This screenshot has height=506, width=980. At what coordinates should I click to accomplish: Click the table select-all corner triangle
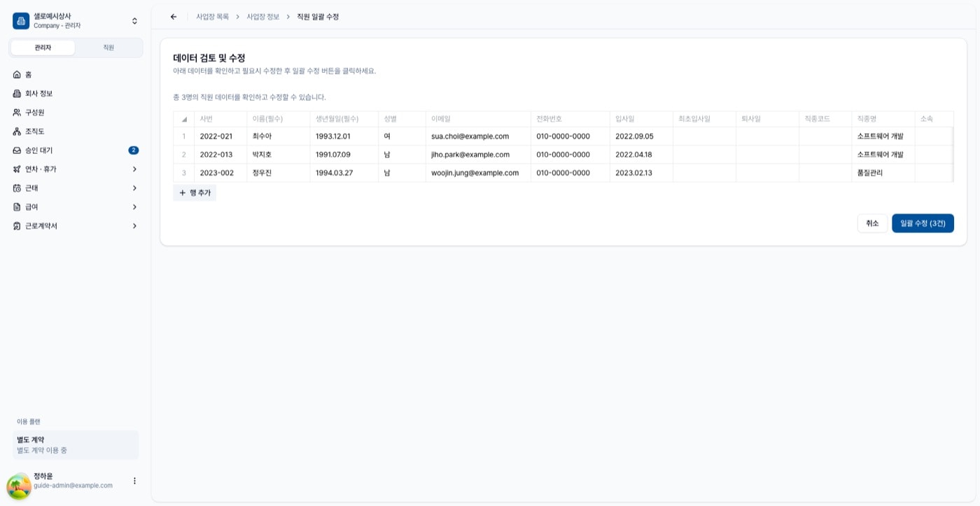point(184,119)
